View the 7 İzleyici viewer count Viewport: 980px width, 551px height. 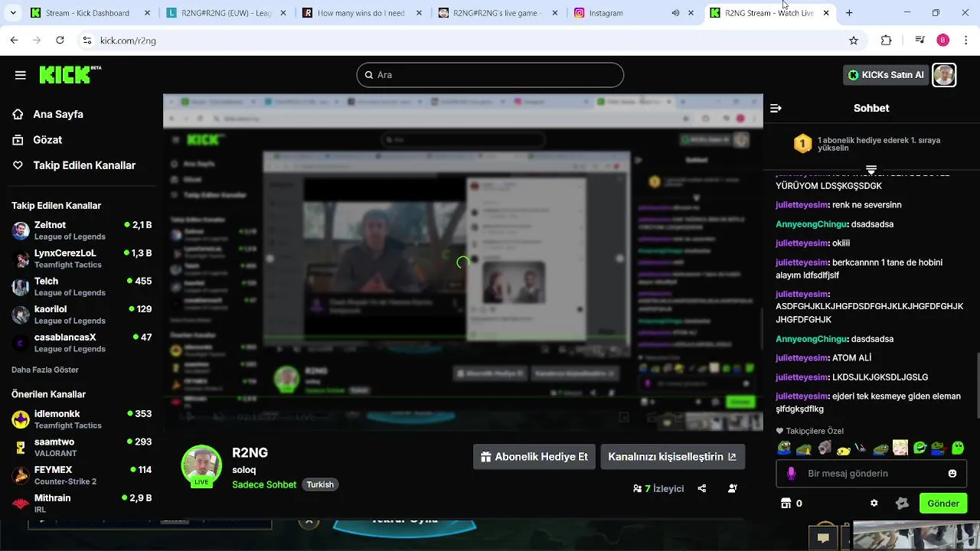[658, 488]
